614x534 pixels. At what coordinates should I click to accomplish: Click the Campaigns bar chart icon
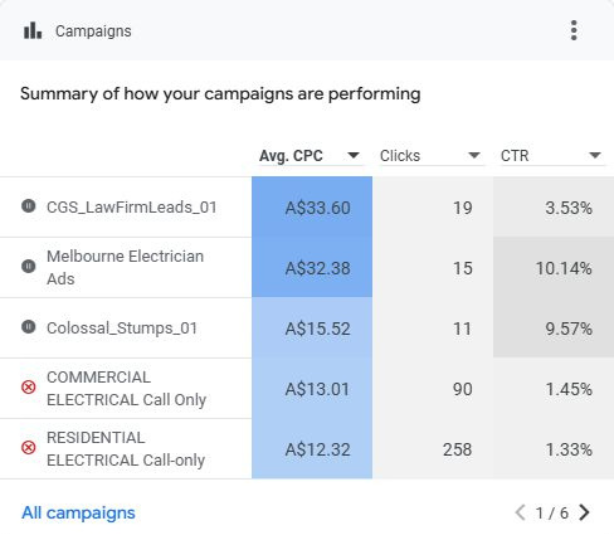click(33, 30)
